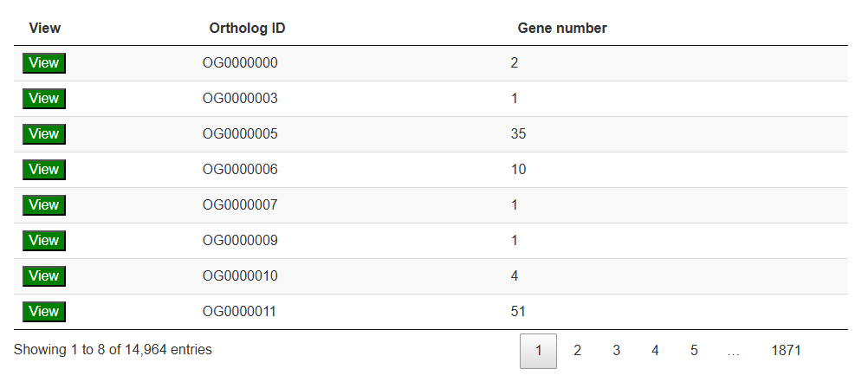The image size is (868, 382).
Task: Select current page 1 button
Action: click(x=538, y=351)
